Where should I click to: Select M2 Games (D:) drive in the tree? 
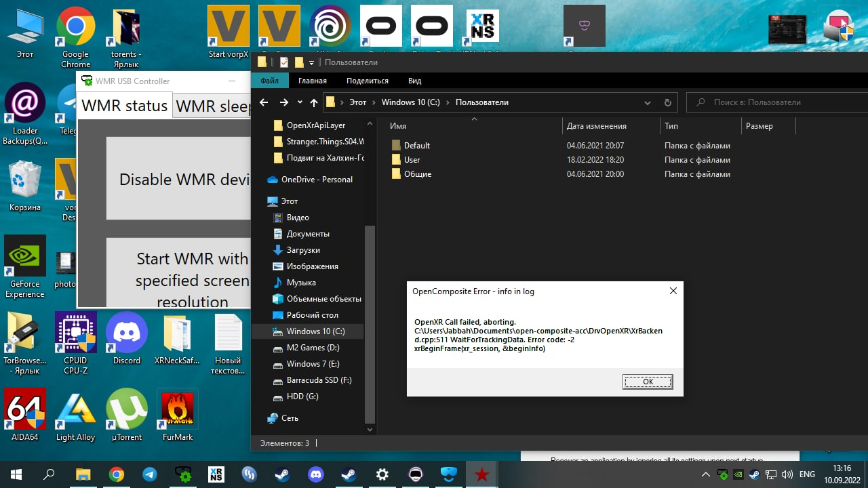(x=311, y=348)
